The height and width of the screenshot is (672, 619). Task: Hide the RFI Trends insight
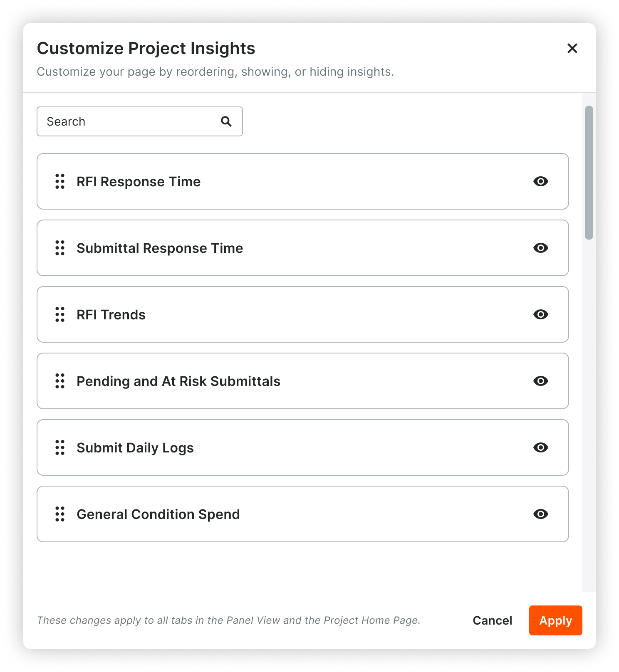pyautogui.click(x=540, y=314)
